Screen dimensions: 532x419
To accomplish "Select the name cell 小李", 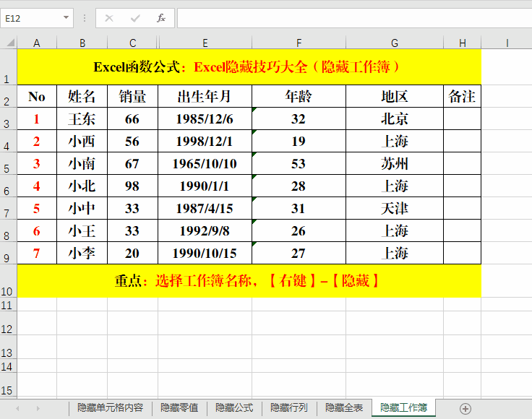I will pyautogui.click(x=82, y=253).
